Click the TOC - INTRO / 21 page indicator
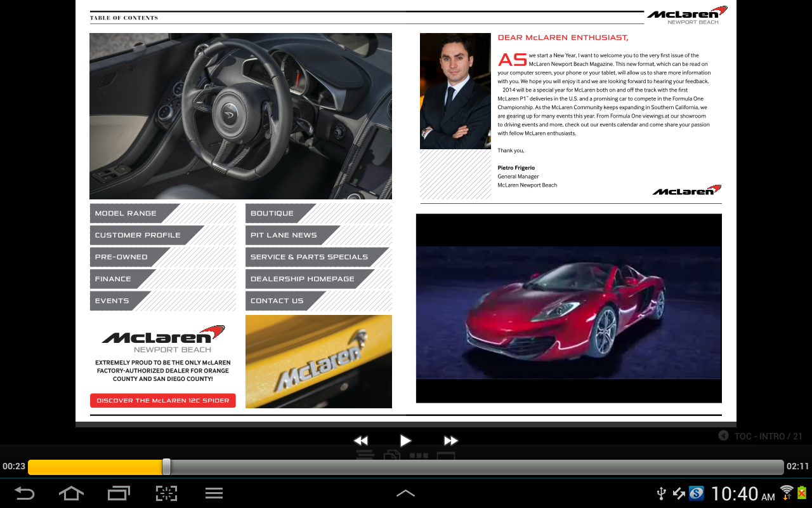Viewport: 812px width, 508px height. pos(768,436)
